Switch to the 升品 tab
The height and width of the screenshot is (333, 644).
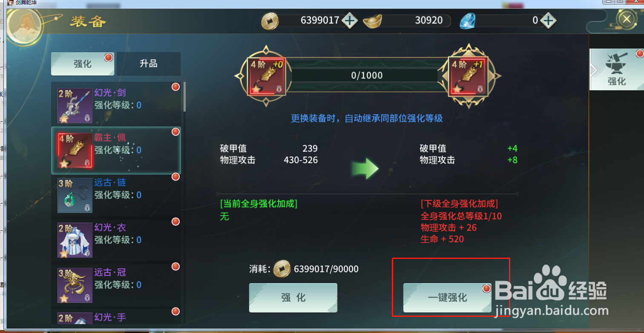click(x=149, y=64)
